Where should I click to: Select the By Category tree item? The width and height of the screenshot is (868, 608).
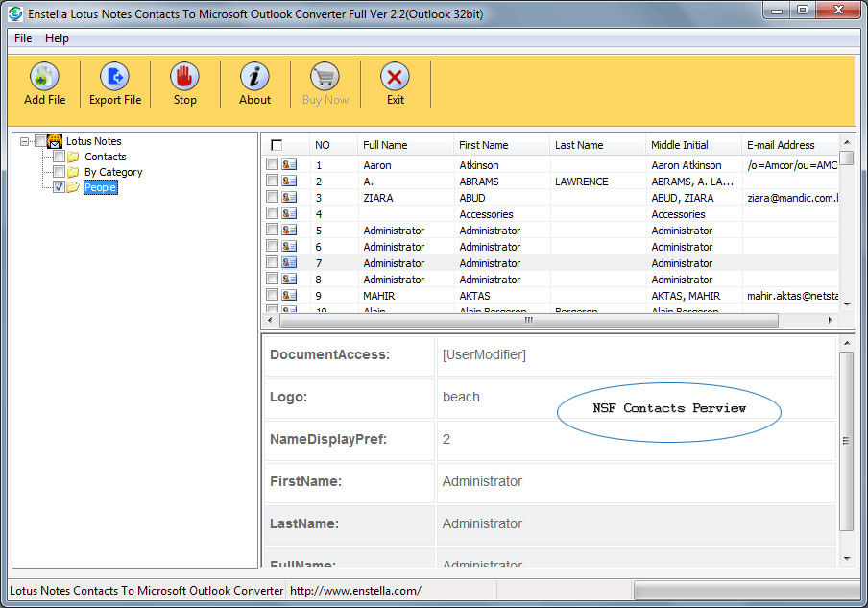point(113,172)
